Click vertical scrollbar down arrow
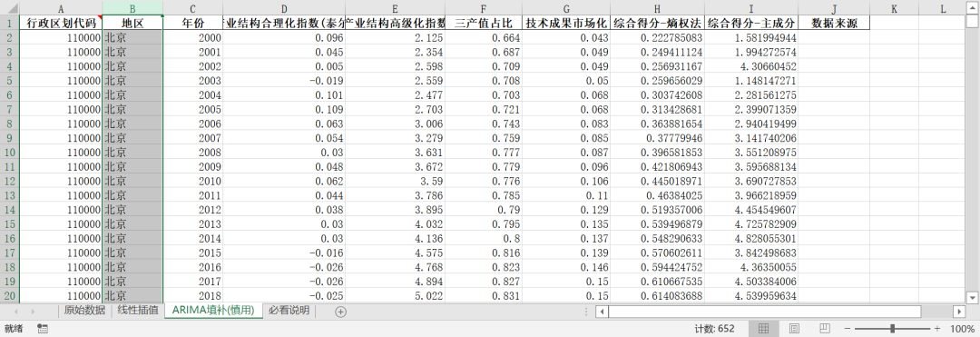Image resolution: width=980 pixels, height=337 pixels. pyautogui.click(x=972, y=297)
